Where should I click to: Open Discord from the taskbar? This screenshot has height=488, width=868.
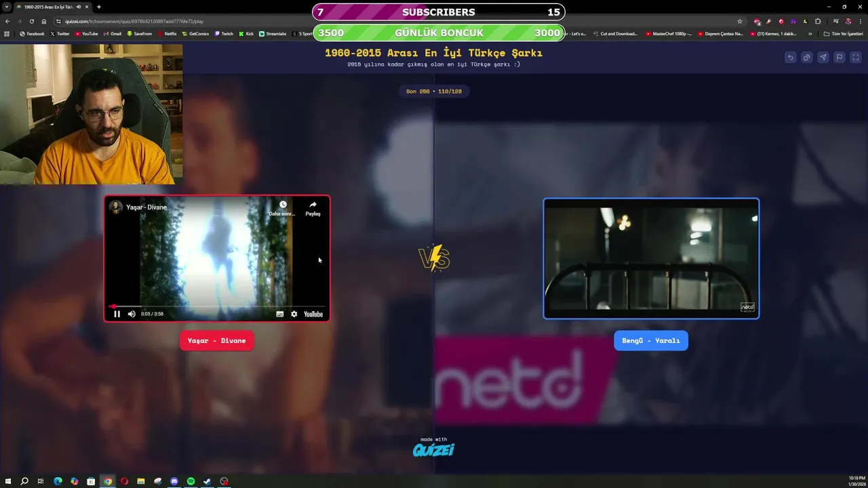coord(174,481)
